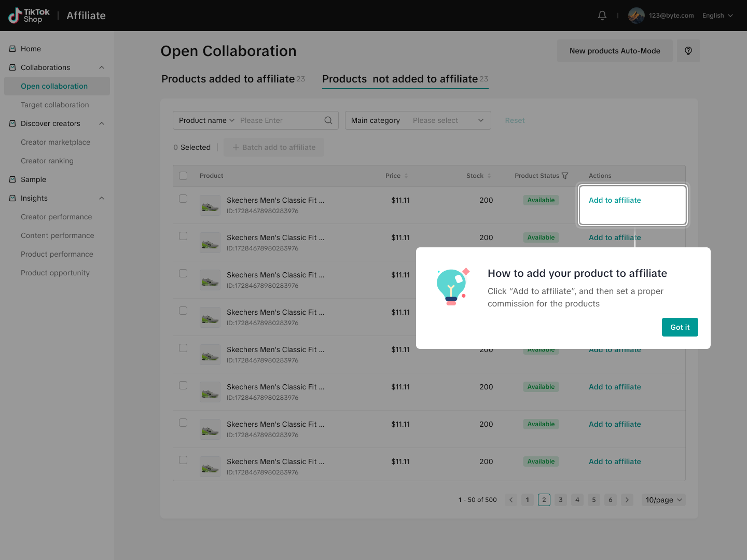Go to page 5

point(594,500)
